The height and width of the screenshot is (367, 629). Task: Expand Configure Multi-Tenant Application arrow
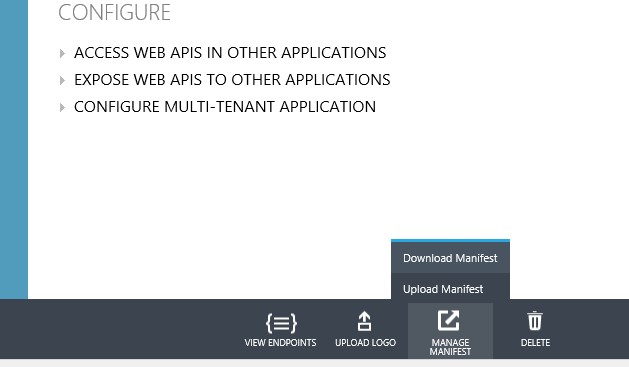[62, 107]
